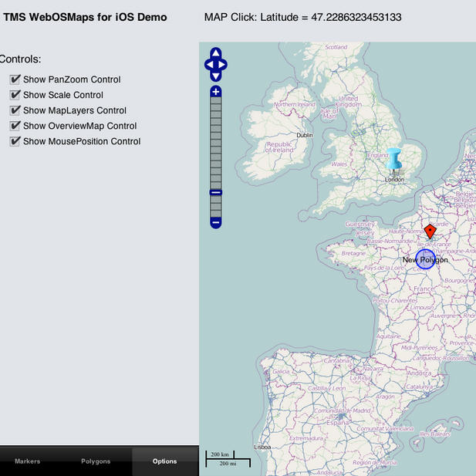
Task: Click the España country label
Action: 338,423
